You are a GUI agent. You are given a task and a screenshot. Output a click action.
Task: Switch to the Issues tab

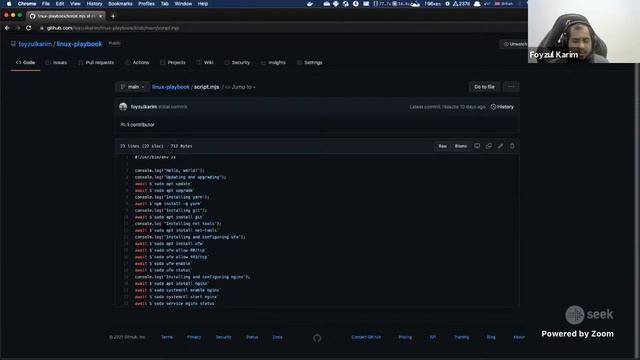pyautogui.click(x=56, y=62)
